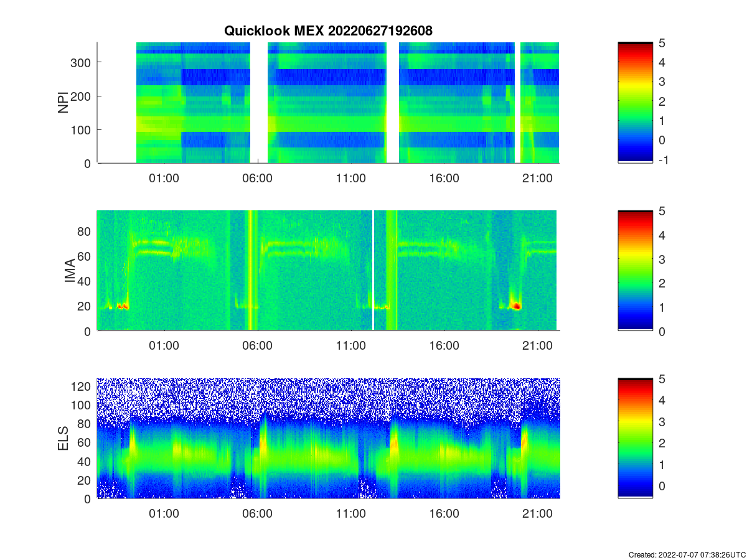Viewport: 747px width, 560px height.
Task: Click the 120 tick on ELS y-axis
Action: coord(82,386)
